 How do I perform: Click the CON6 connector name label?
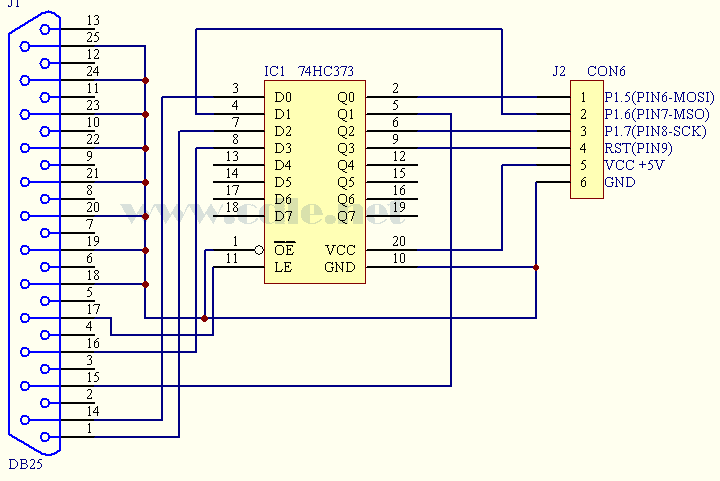[x=606, y=72]
